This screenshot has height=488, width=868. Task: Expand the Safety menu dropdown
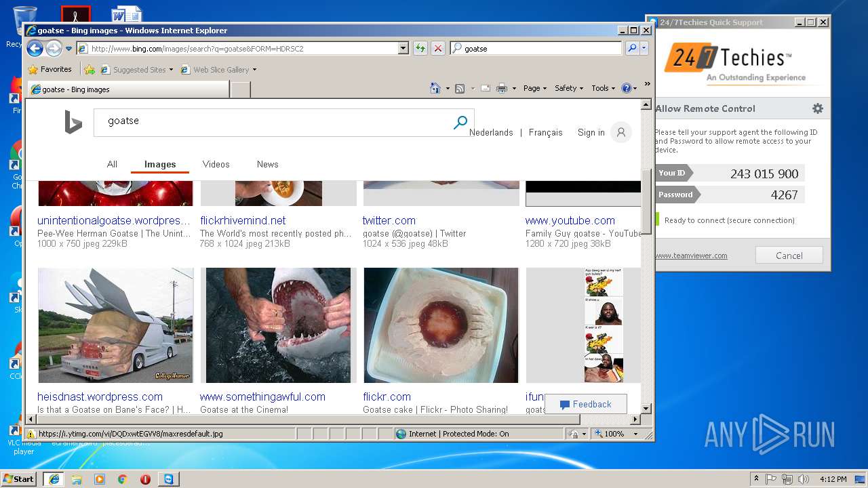(568, 88)
